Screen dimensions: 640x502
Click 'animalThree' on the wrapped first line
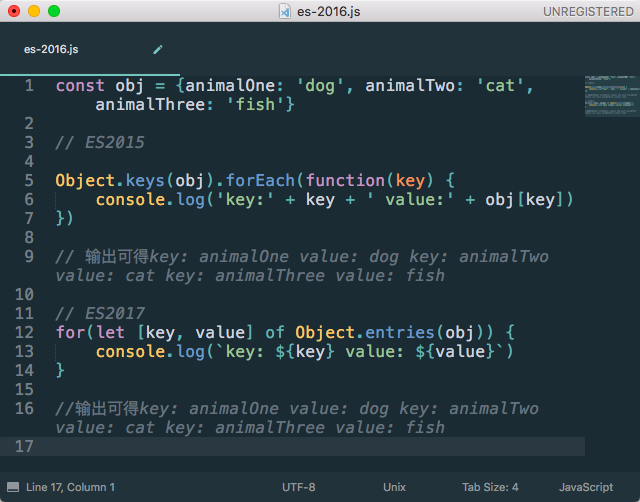coord(150,104)
